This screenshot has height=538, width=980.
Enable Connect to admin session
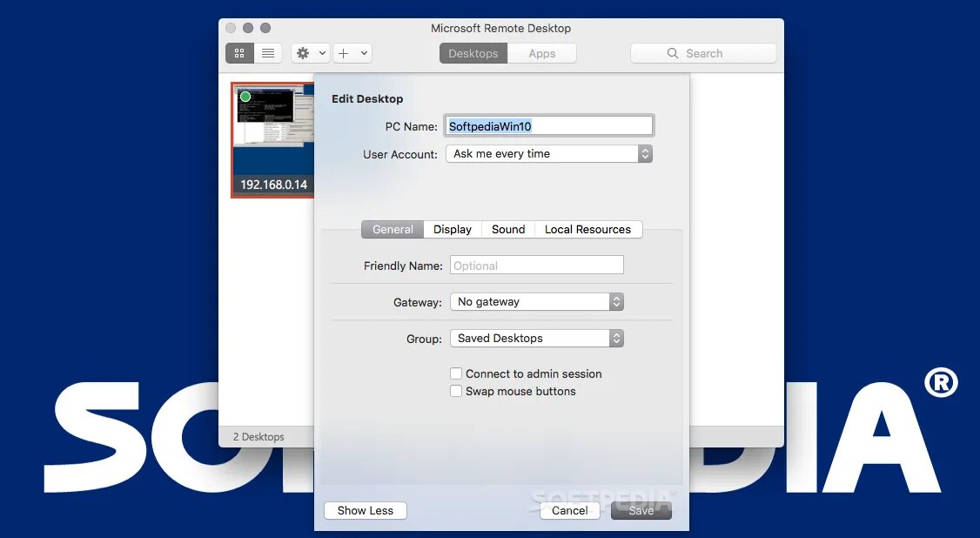tap(456, 373)
